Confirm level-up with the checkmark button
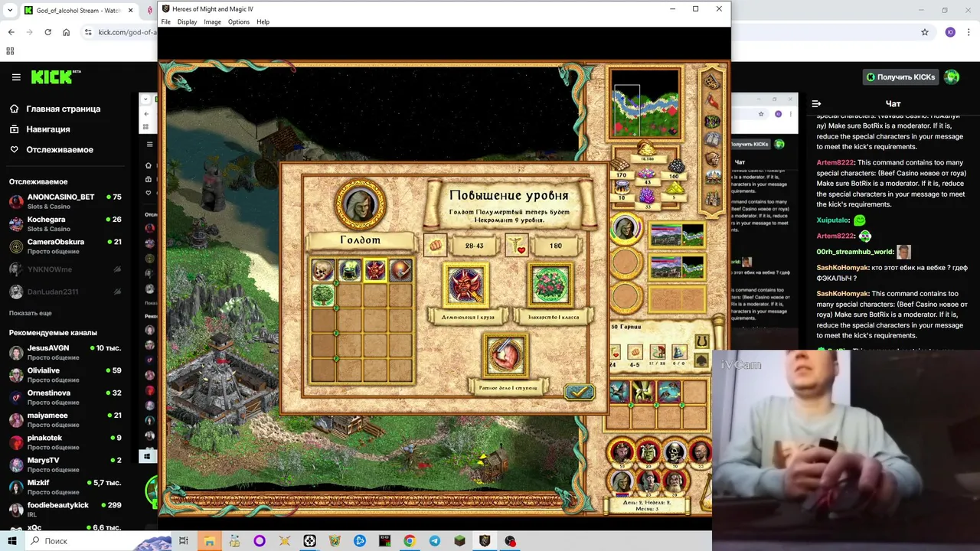 (580, 392)
